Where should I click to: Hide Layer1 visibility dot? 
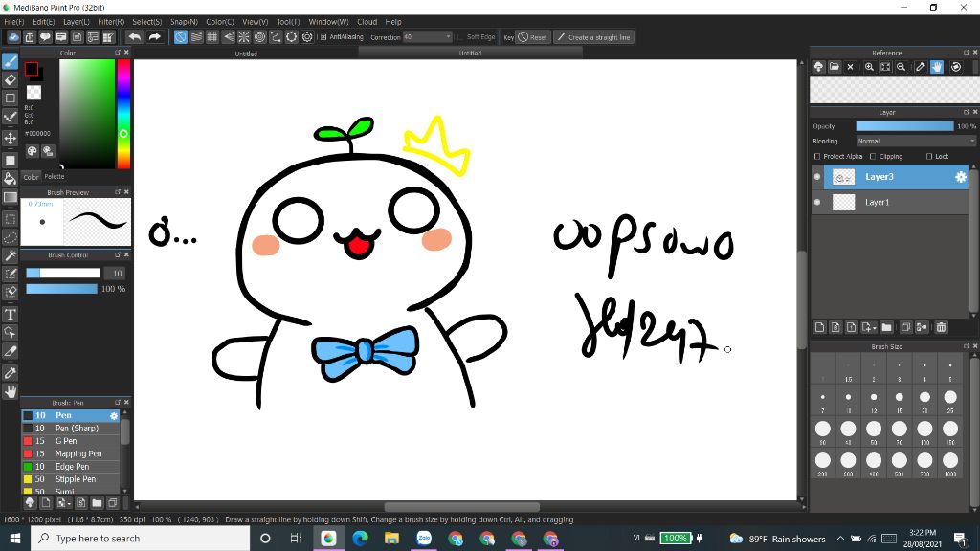[x=817, y=203]
